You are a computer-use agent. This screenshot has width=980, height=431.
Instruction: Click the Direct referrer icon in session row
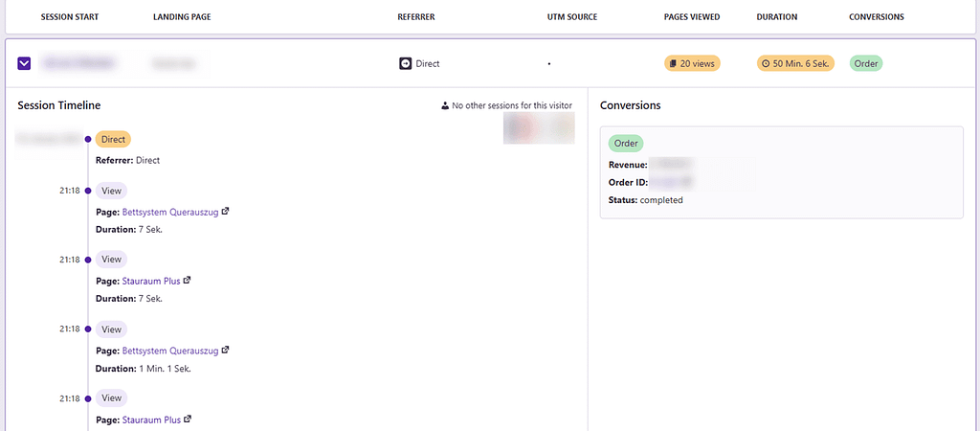point(406,63)
